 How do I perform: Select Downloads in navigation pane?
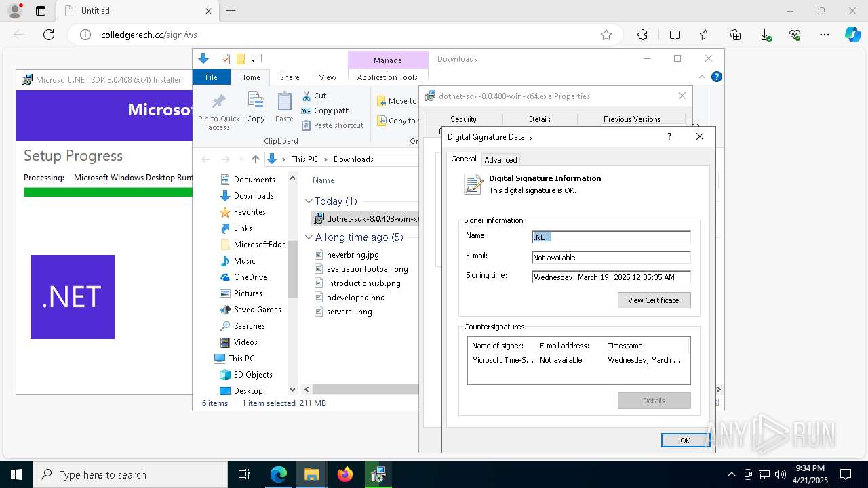[x=254, y=196]
